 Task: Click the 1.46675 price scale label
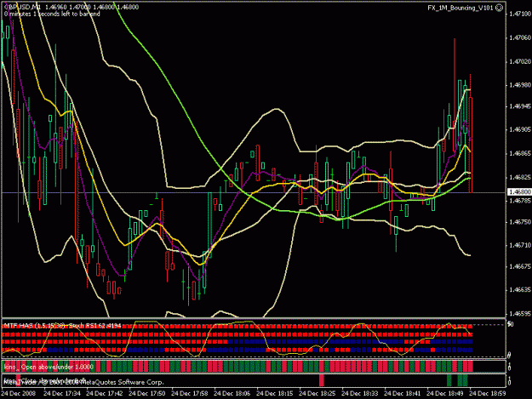point(519,266)
